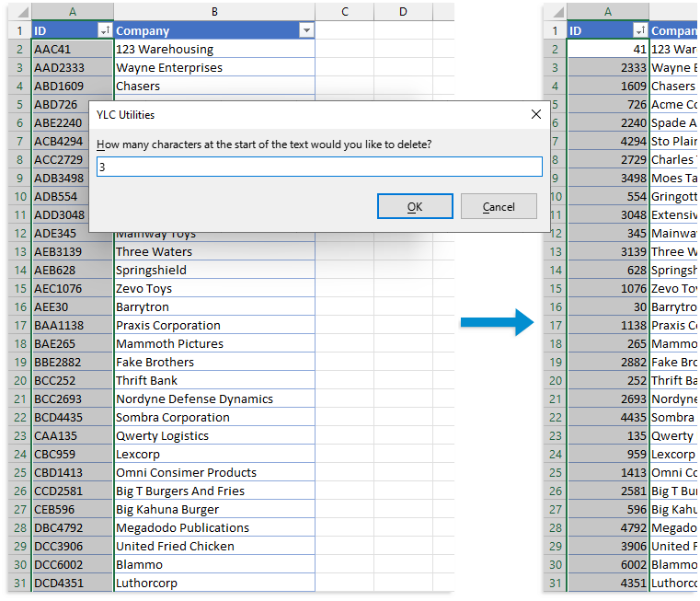Select cell with value 3139 in right sheet
The width and height of the screenshot is (700, 601).
tap(608, 251)
